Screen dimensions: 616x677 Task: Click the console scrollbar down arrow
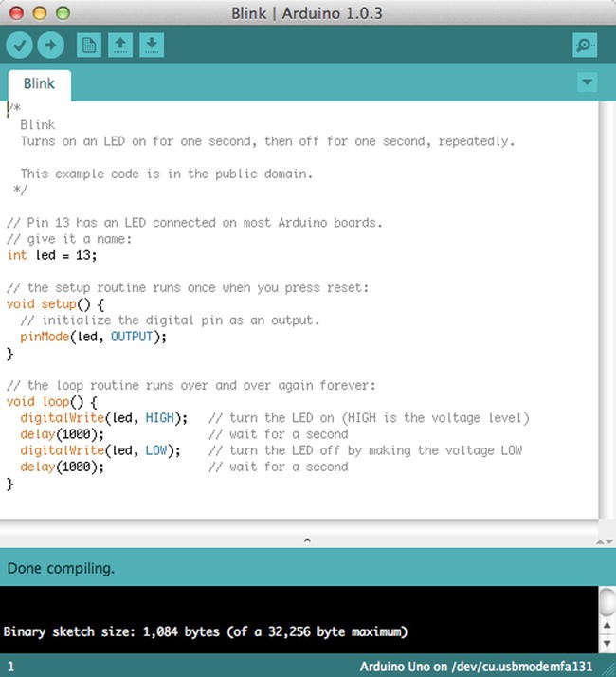coord(607,644)
